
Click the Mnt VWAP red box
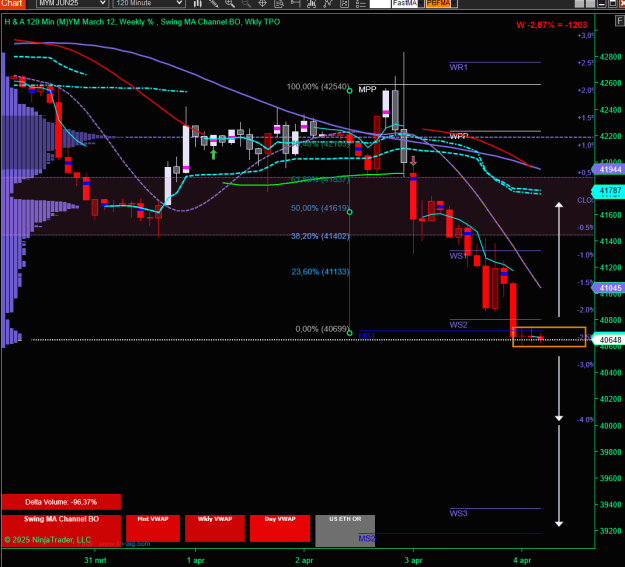[153, 528]
